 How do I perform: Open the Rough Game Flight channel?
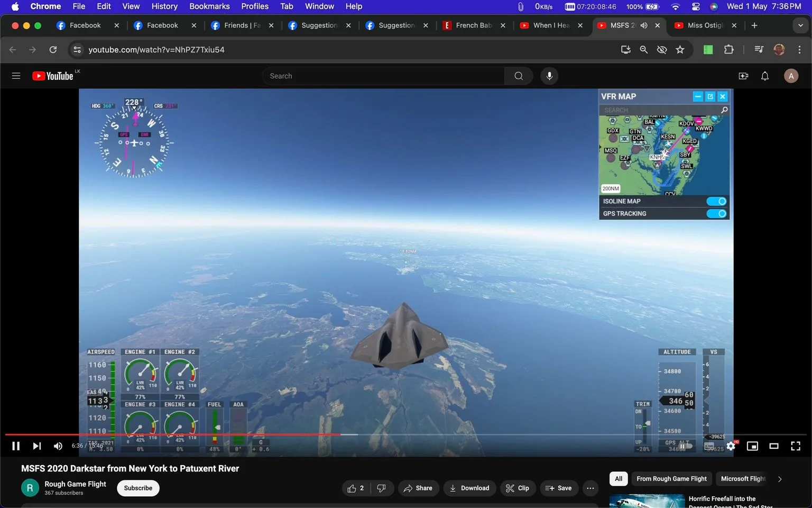[75, 484]
